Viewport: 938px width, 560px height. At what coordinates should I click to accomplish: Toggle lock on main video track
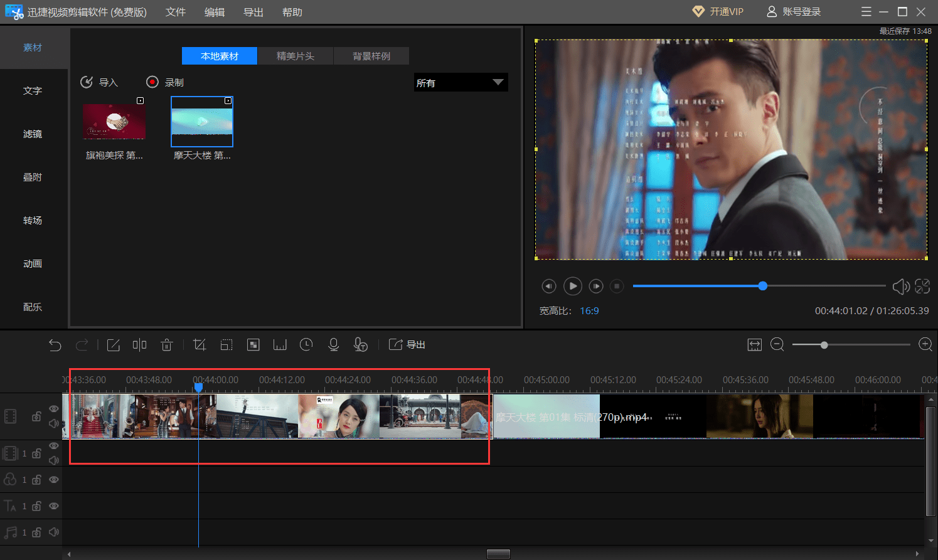pyautogui.click(x=37, y=416)
